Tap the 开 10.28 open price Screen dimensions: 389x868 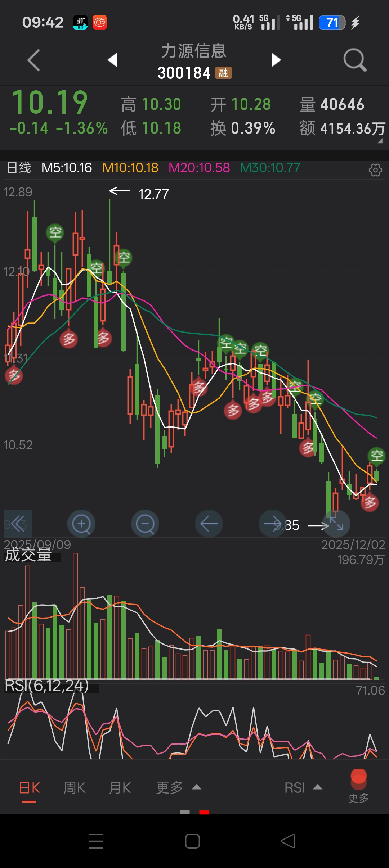(x=241, y=104)
